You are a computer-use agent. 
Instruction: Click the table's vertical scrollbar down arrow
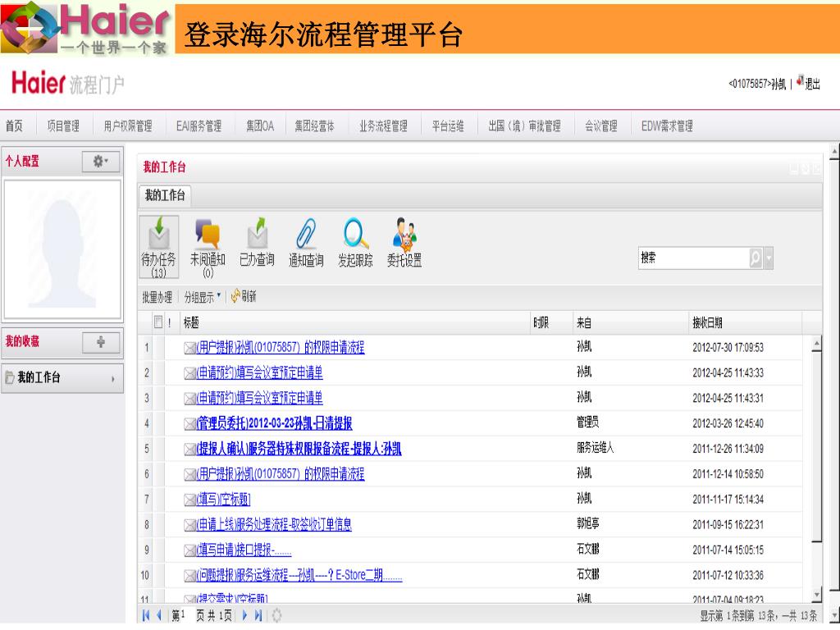click(816, 595)
